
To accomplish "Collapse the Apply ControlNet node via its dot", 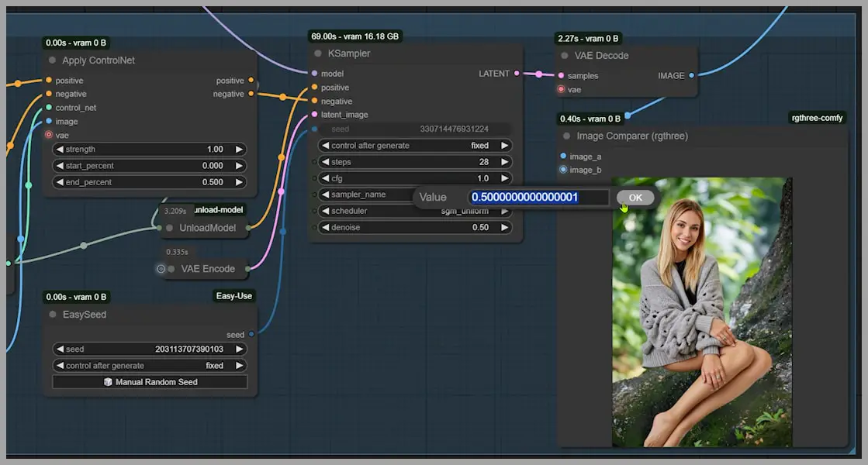I will [52, 60].
